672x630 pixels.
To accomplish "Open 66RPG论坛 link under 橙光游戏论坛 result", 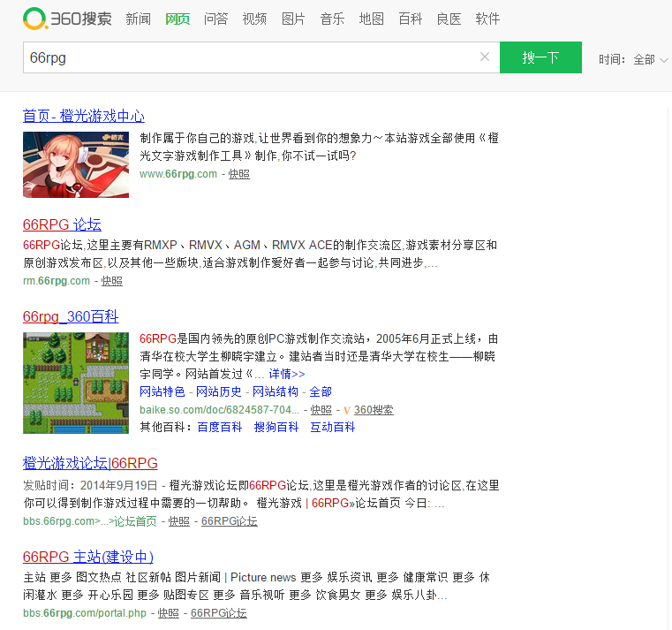I will [x=230, y=521].
